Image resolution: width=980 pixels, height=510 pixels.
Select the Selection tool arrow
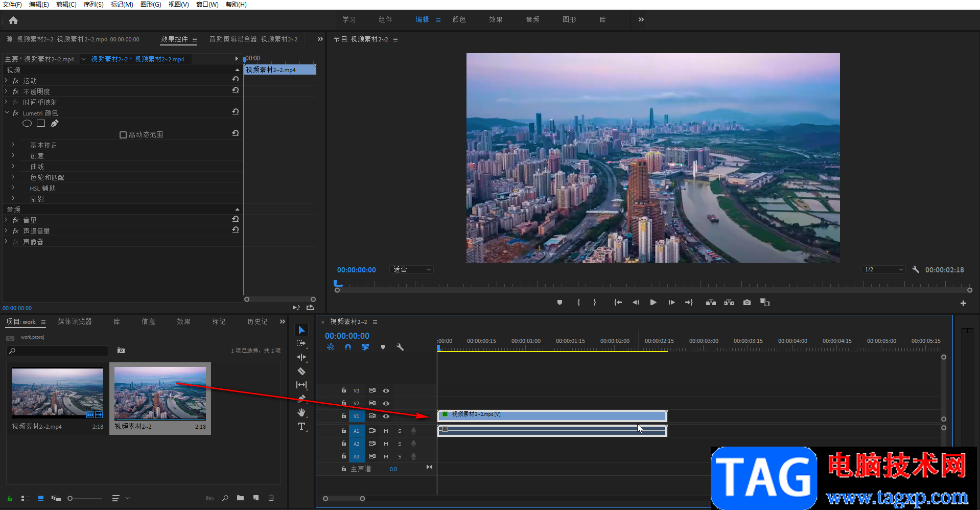point(301,330)
